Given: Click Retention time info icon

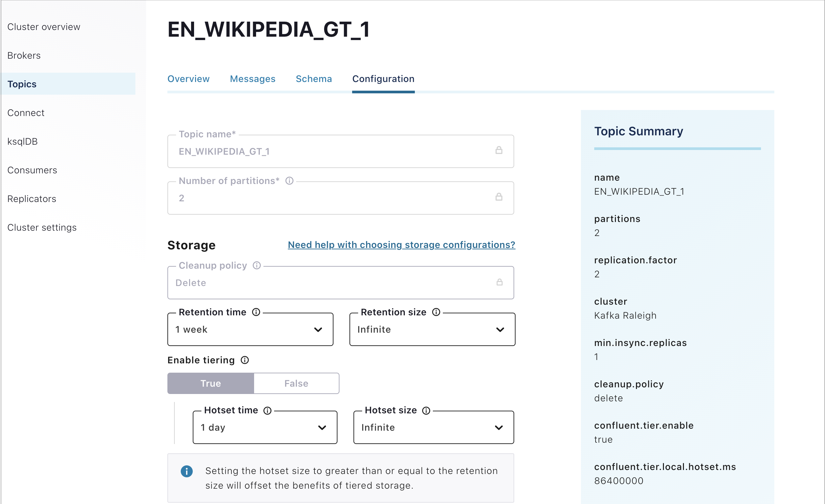Looking at the screenshot, I should (x=256, y=312).
